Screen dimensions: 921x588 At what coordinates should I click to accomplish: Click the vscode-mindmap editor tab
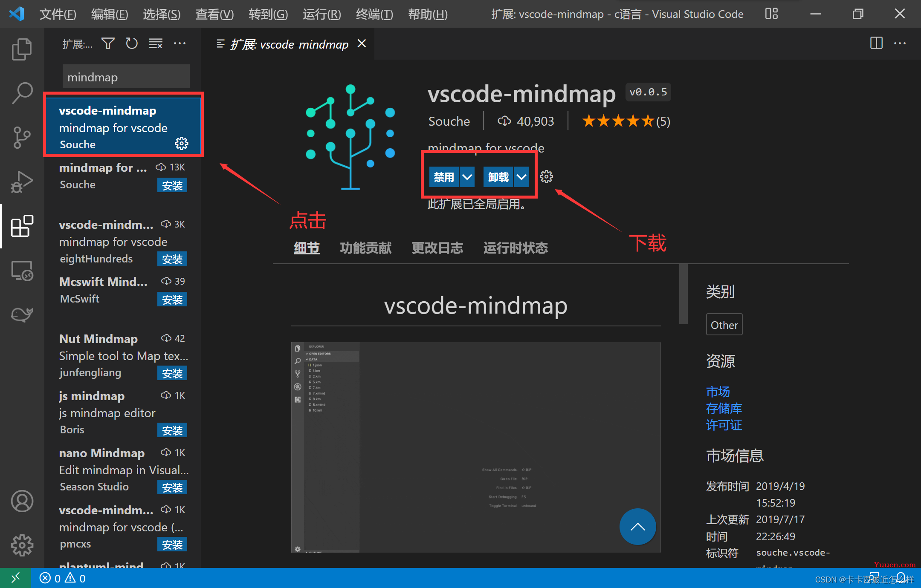[288, 43]
